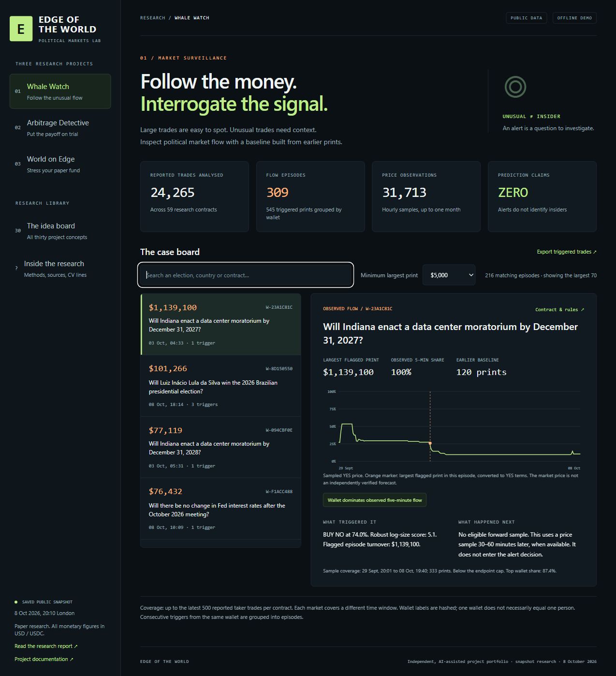The width and height of the screenshot is (616, 676).
Task: Click the Unusual ≠ Insider label
Action: 531,117
